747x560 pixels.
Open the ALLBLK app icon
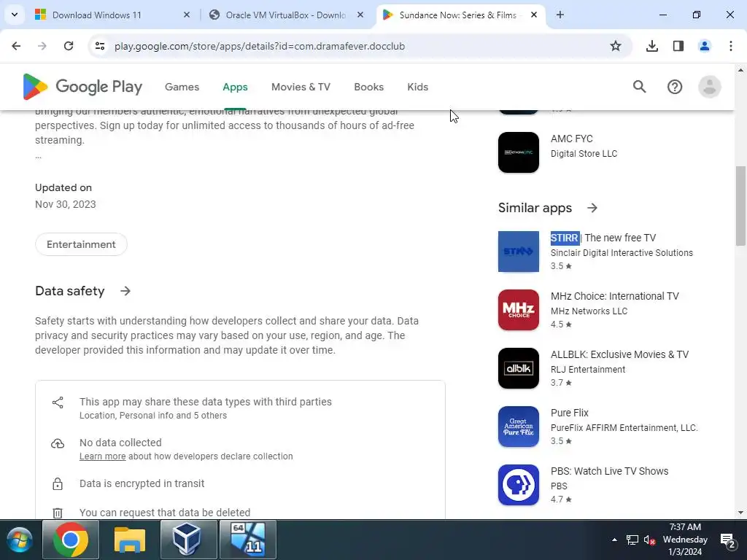click(x=519, y=368)
